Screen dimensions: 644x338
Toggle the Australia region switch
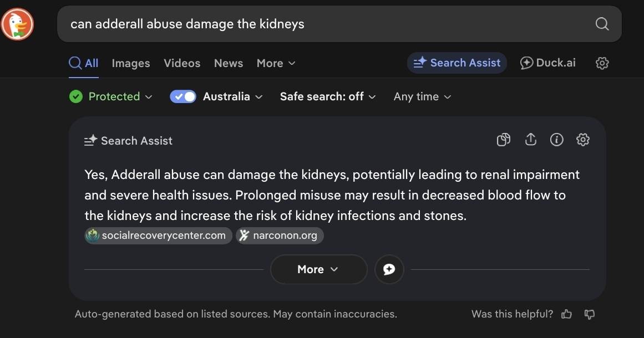(183, 96)
